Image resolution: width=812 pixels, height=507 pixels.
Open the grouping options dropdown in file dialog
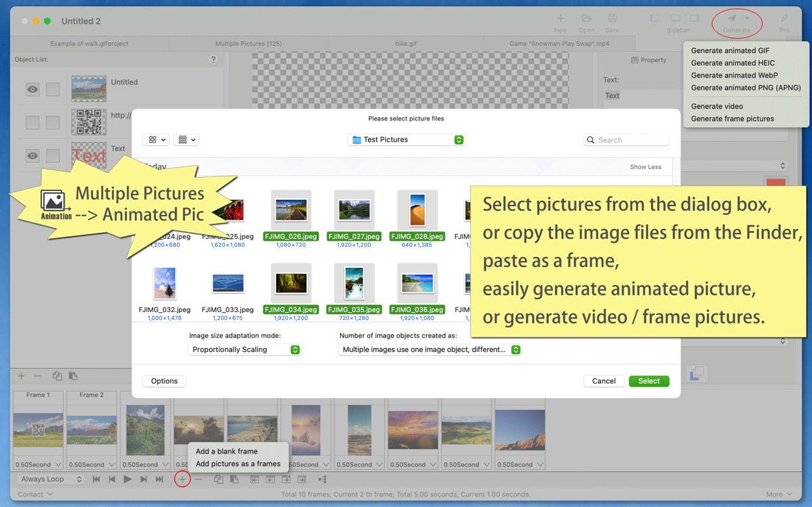(186, 140)
